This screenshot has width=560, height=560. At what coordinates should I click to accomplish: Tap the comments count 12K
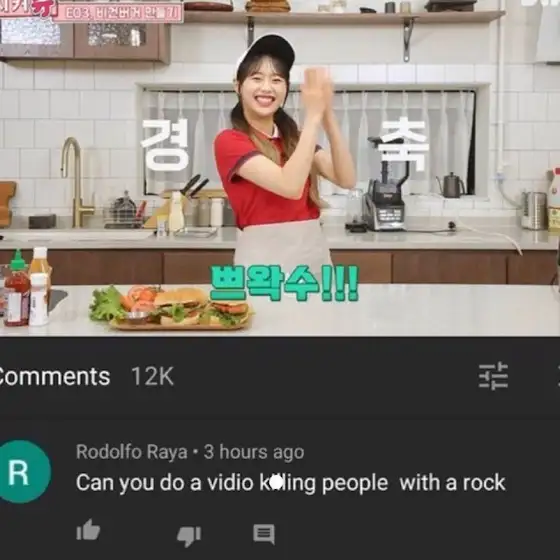(152, 376)
